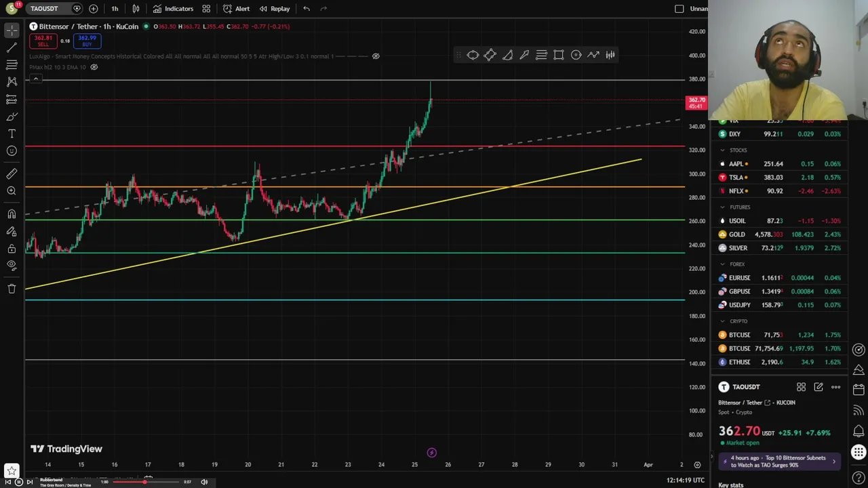Lock all drawing tools
The height and width of the screenshot is (488, 868).
pos(12,249)
